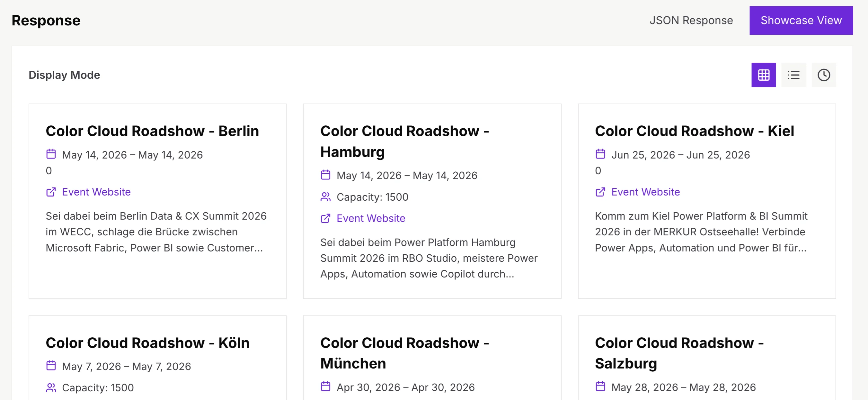Click calendar icon in Salzburg card
The height and width of the screenshot is (400, 868).
[x=600, y=386]
